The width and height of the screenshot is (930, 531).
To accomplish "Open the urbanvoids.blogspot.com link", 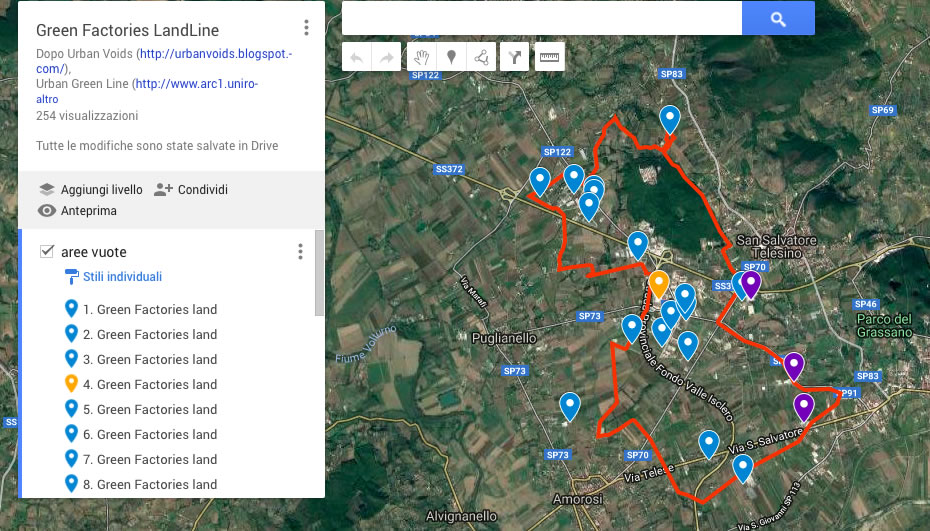I will 214,53.
